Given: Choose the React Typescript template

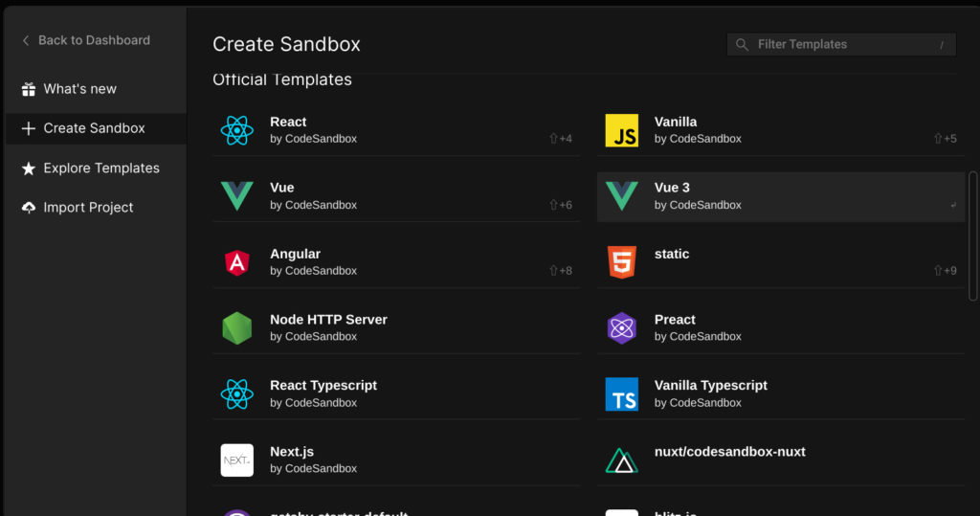Looking at the screenshot, I should pyautogui.click(x=395, y=394).
